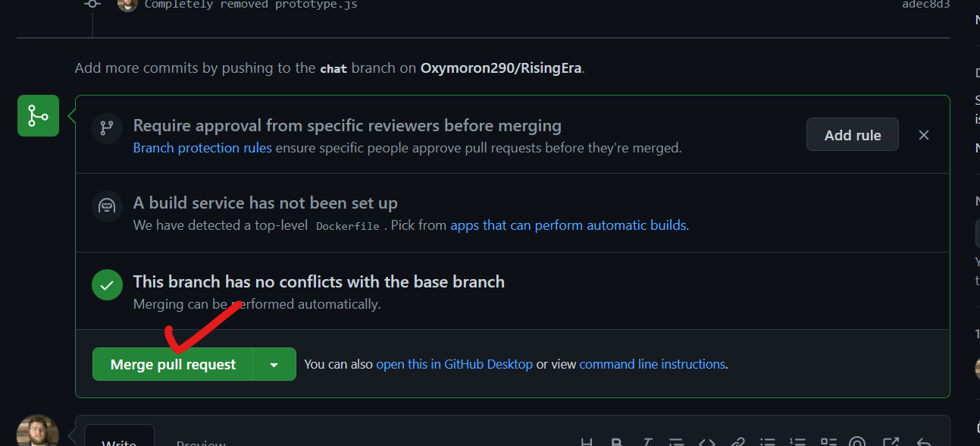Insert a task list from the toolbar
This screenshot has width=980, height=446.
(828, 442)
